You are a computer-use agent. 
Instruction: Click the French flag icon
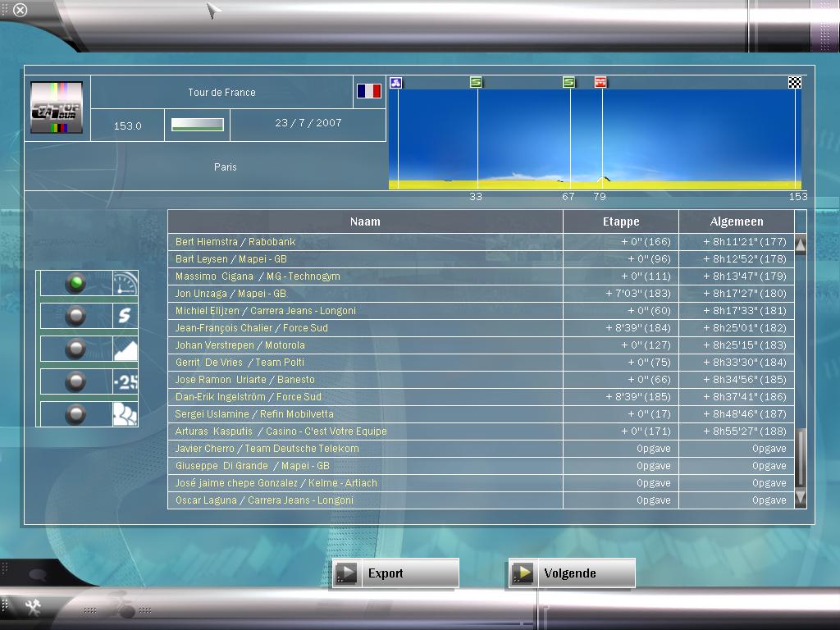tap(369, 91)
